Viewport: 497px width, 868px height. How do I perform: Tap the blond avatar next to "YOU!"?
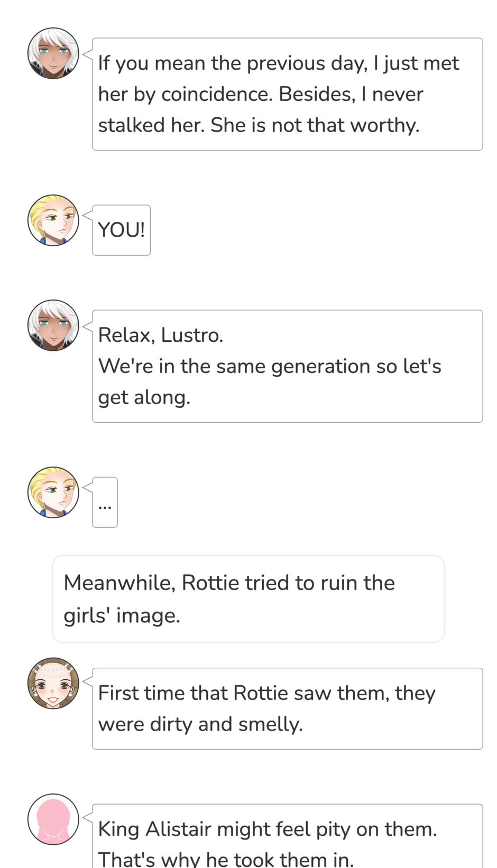click(x=53, y=220)
